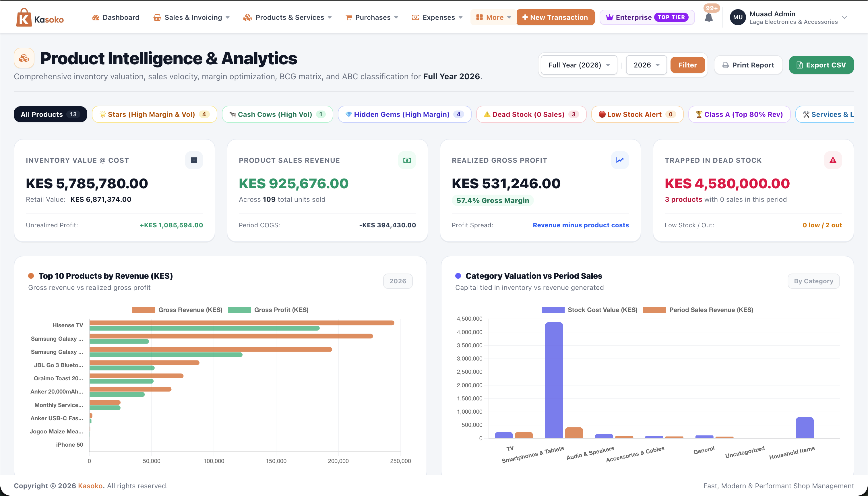Open the Kasoko link in footer
Image resolution: width=868 pixels, height=496 pixels.
[90, 486]
